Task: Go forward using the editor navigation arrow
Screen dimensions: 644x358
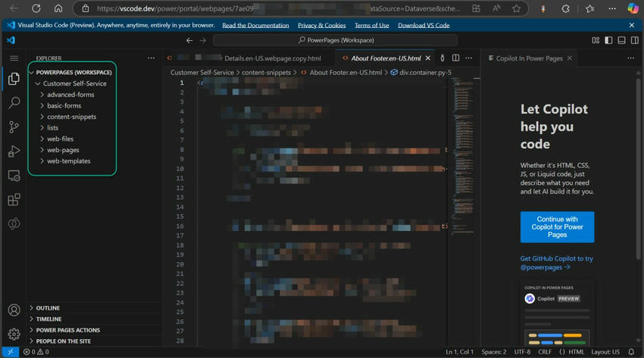Action: coord(203,40)
